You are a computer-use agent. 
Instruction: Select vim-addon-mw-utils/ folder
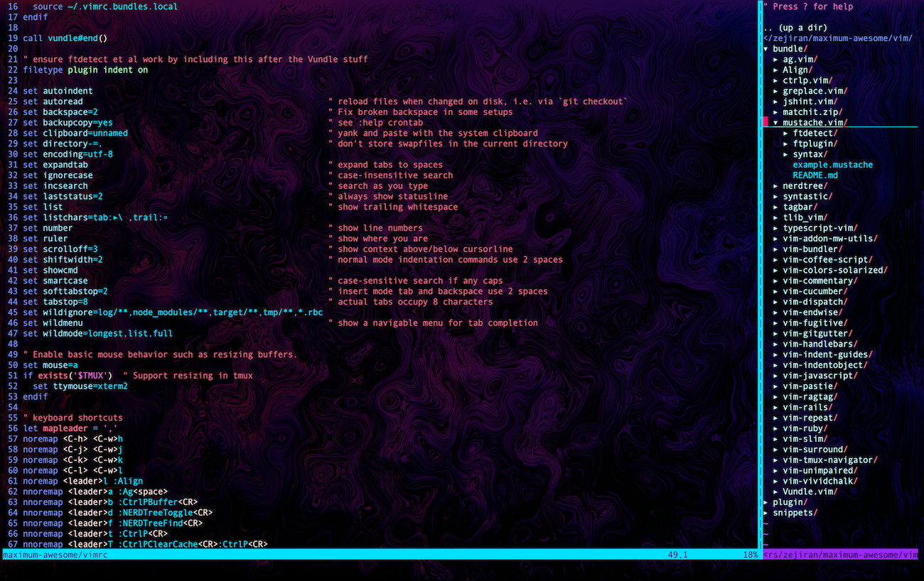pyautogui.click(x=830, y=239)
